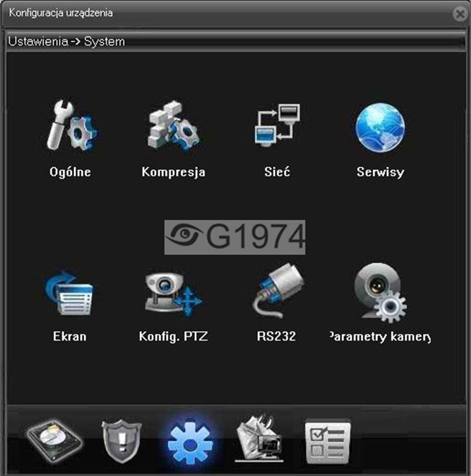The height and width of the screenshot is (476, 471).
Task: Open the Sieć network computers icon
Action: tap(277, 125)
